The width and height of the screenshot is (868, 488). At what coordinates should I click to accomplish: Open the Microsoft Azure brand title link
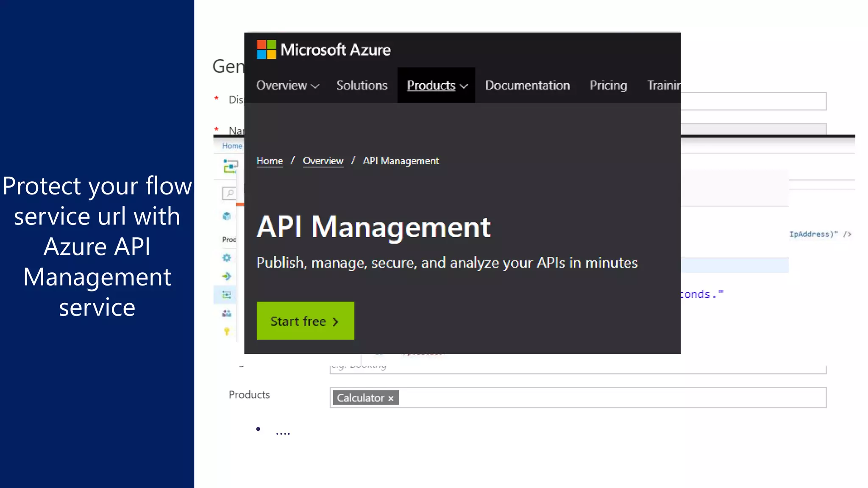point(335,50)
